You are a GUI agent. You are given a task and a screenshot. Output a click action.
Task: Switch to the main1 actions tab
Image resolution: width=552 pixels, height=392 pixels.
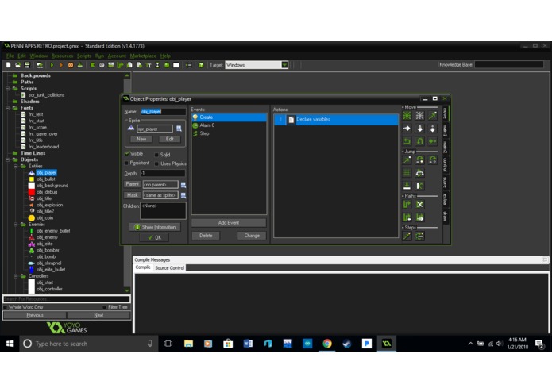[x=446, y=130]
